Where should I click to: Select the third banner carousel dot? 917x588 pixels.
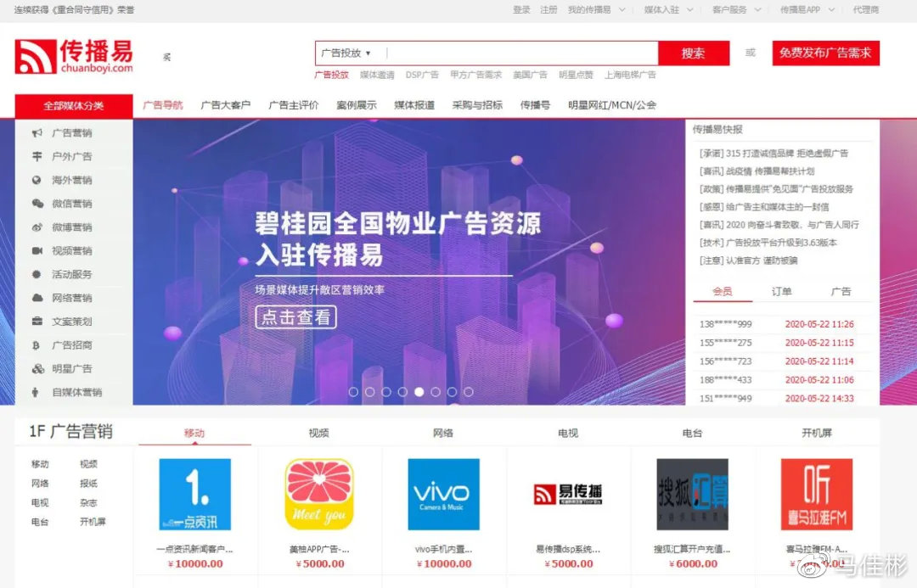386,392
